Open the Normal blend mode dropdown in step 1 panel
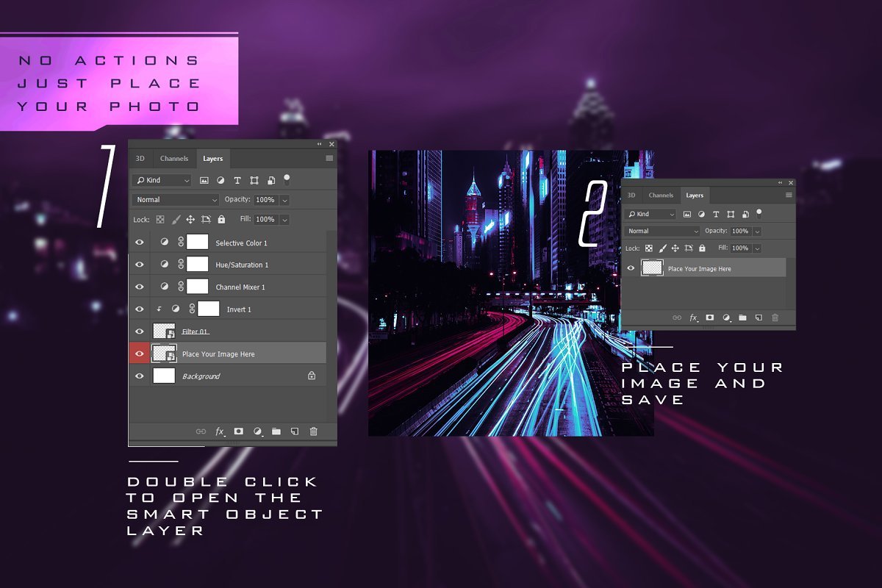882x588 pixels. tap(176, 200)
